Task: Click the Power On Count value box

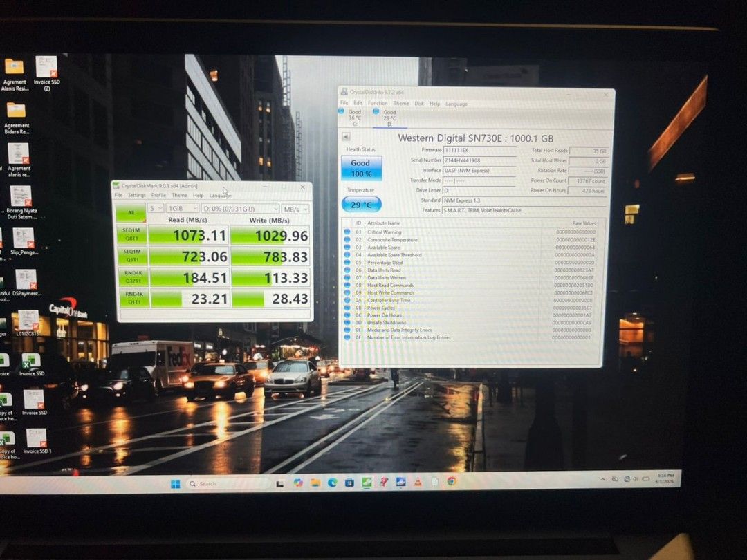Action: tap(589, 180)
